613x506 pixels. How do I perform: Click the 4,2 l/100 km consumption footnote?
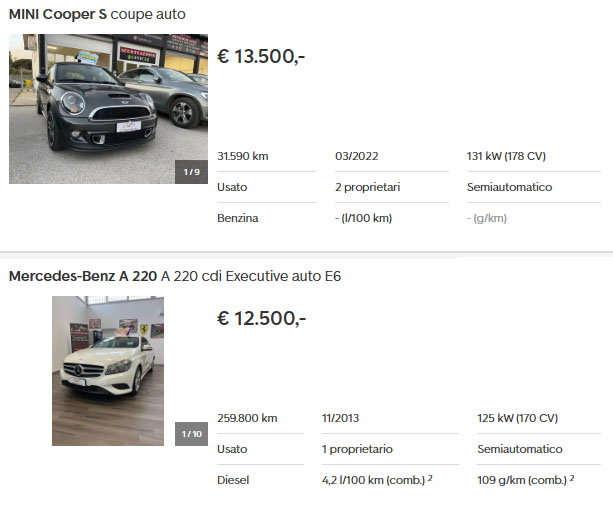click(377, 480)
